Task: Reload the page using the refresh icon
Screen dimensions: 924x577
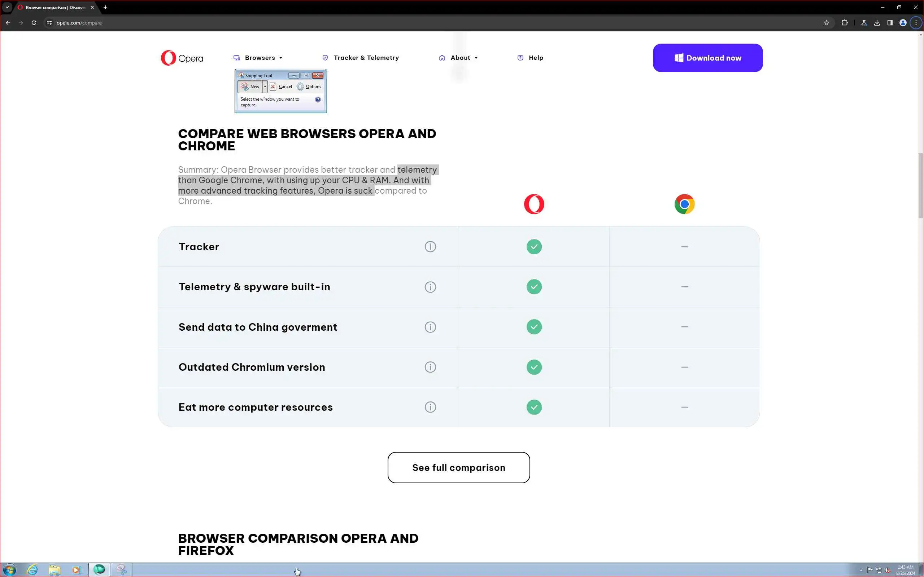Action: [x=34, y=23]
